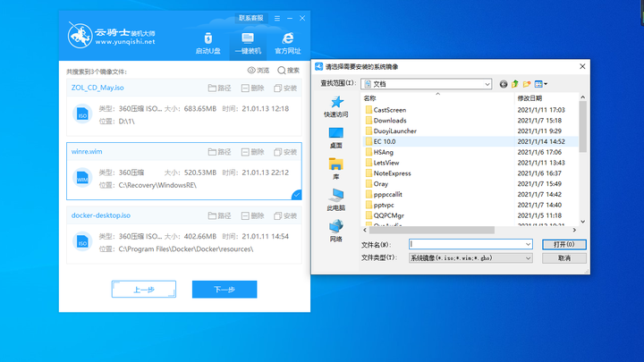
Task: Select the ZOL_CD_May.iso file name
Action: pyautogui.click(x=97, y=88)
